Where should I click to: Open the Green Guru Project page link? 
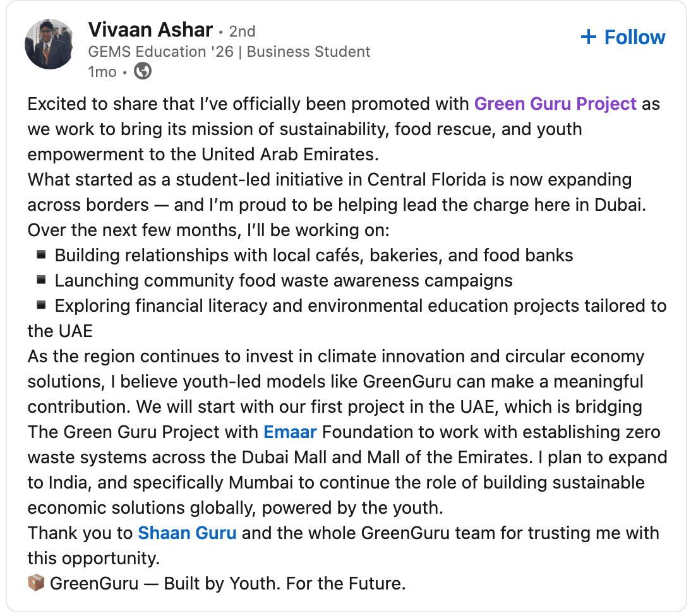click(x=555, y=104)
